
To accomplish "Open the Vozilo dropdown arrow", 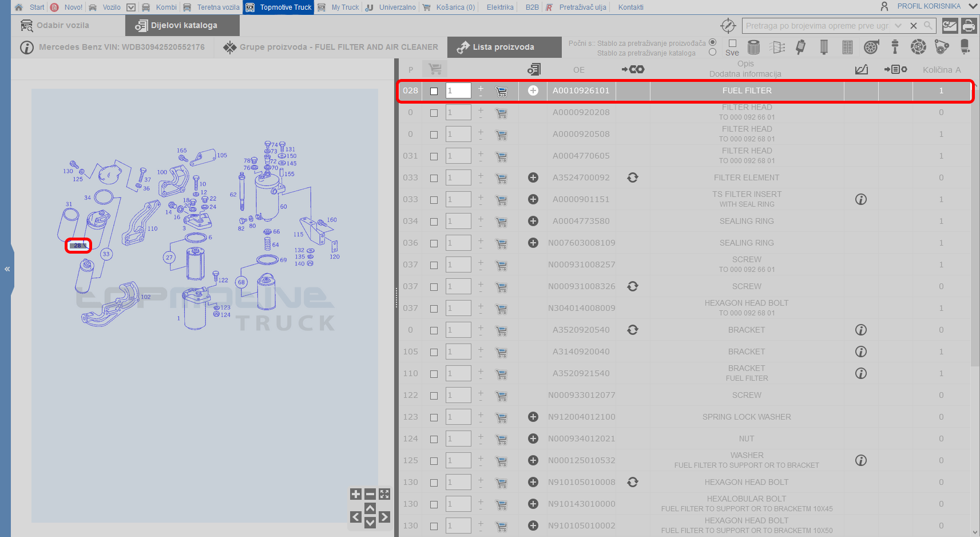I will coord(131,7).
